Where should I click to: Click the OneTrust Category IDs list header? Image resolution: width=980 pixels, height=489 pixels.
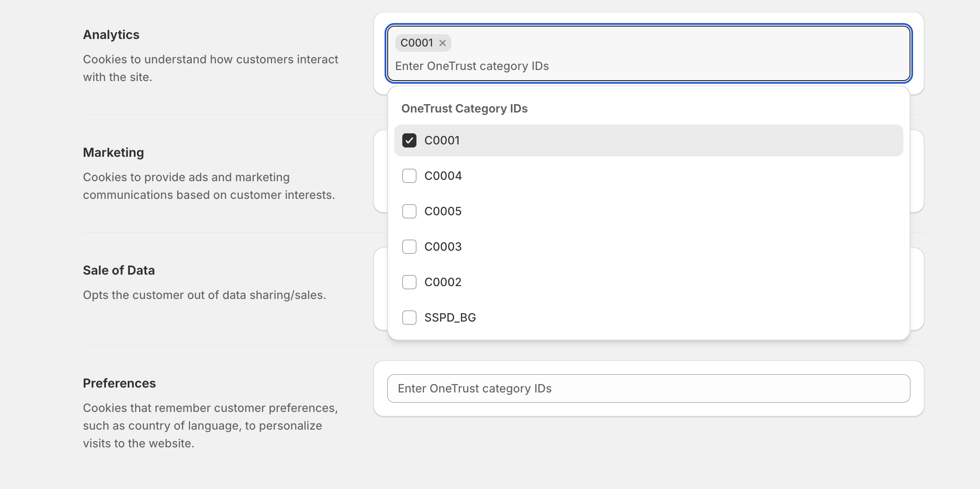[464, 109]
